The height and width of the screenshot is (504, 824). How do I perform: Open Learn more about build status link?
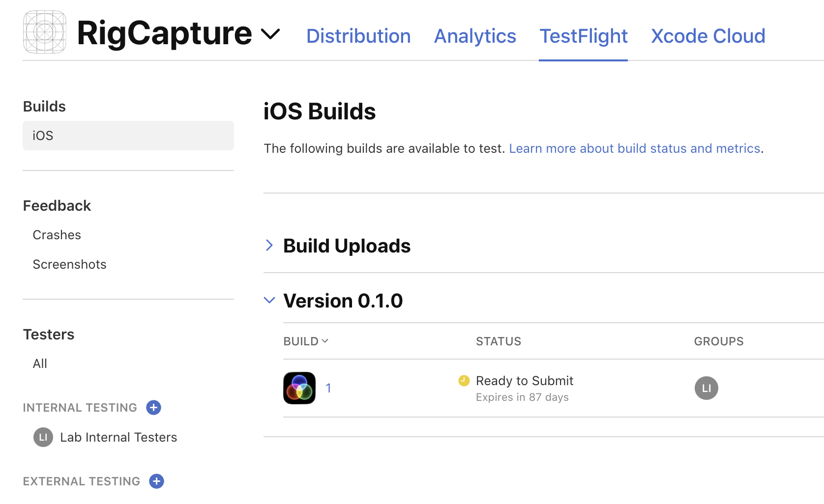[x=635, y=148]
